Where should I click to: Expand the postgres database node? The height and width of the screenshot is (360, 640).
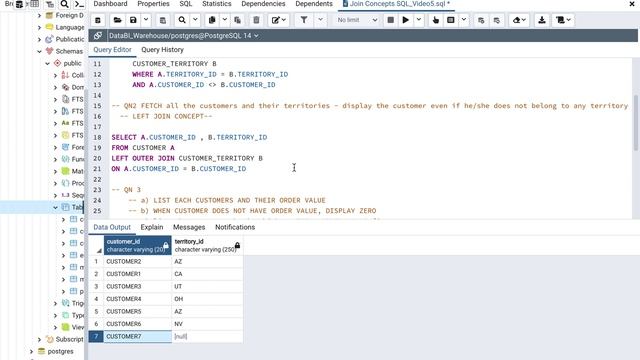coord(31,351)
